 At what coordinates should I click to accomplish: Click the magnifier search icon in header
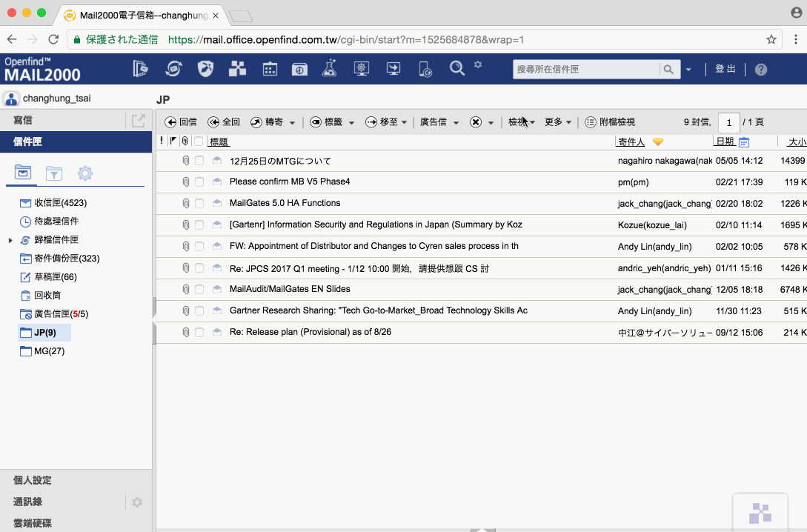click(x=457, y=69)
